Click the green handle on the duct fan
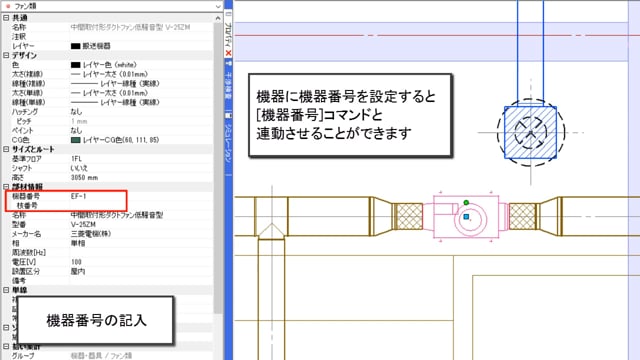 pos(466,202)
